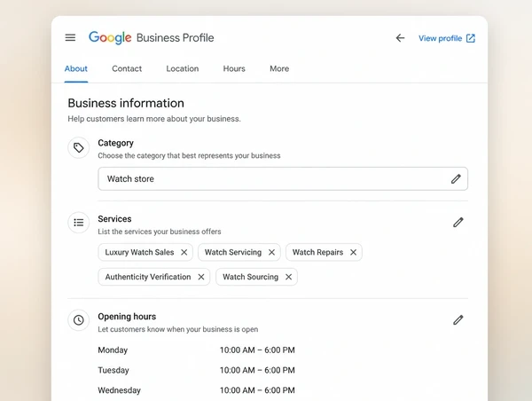Click the Wednesday row label

[119, 390]
